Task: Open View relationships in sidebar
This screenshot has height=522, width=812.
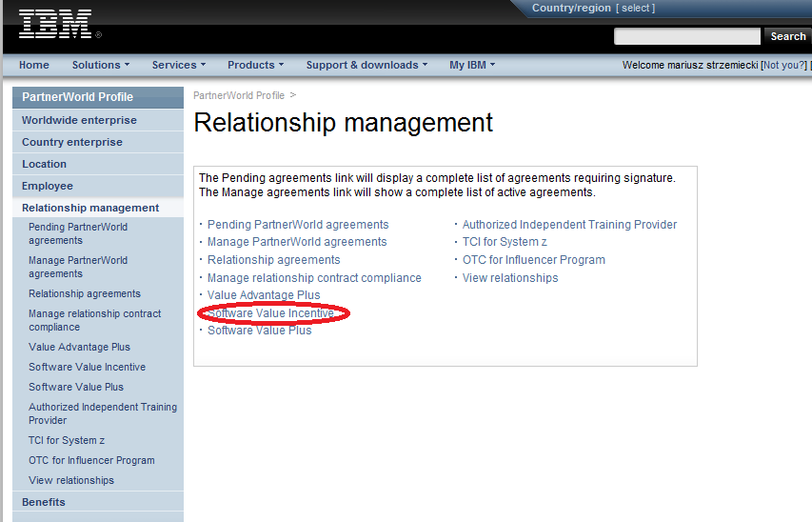Action: (71, 480)
